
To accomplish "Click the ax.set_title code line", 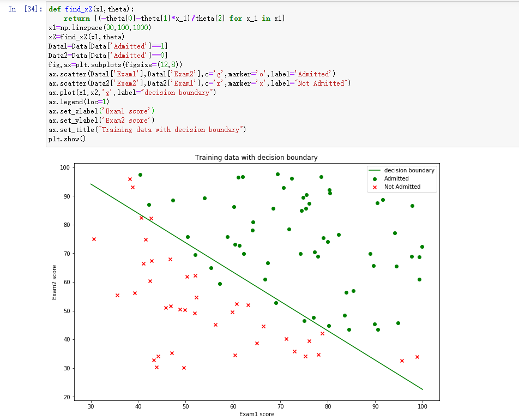I will click(147, 129).
